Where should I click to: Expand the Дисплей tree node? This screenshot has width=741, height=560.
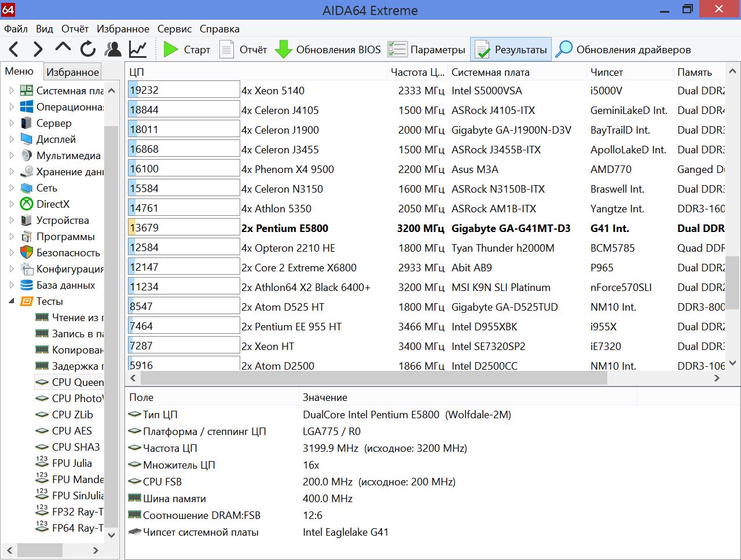point(12,139)
